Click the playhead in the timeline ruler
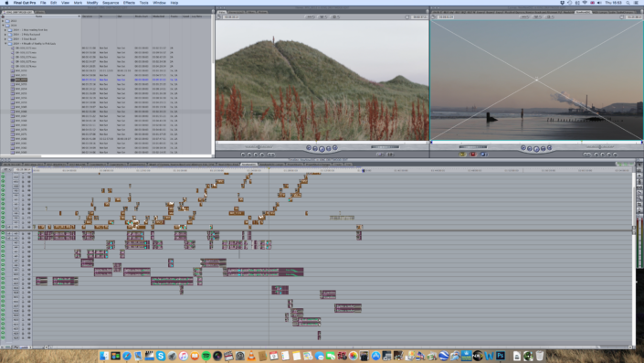 tap(269, 169)
